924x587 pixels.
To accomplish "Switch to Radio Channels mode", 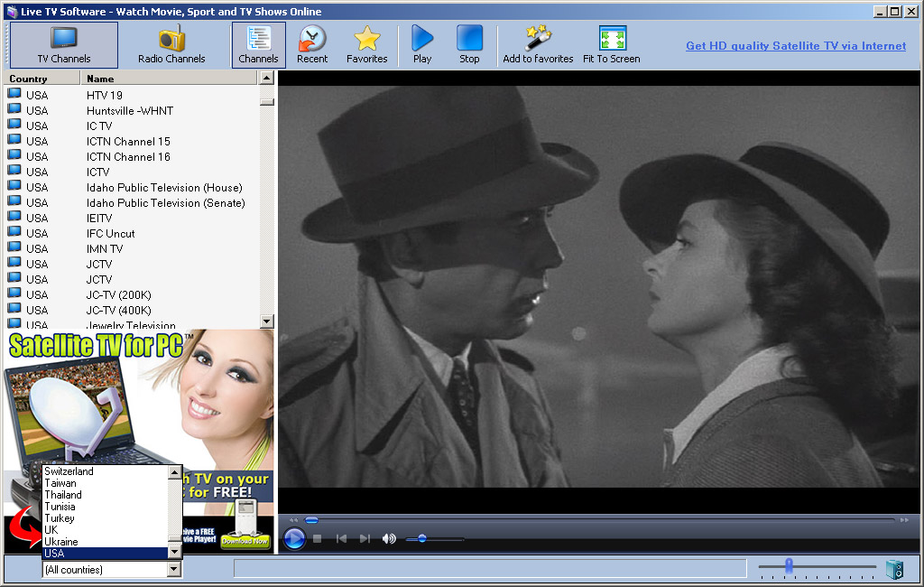I will (x=171, y=45).
